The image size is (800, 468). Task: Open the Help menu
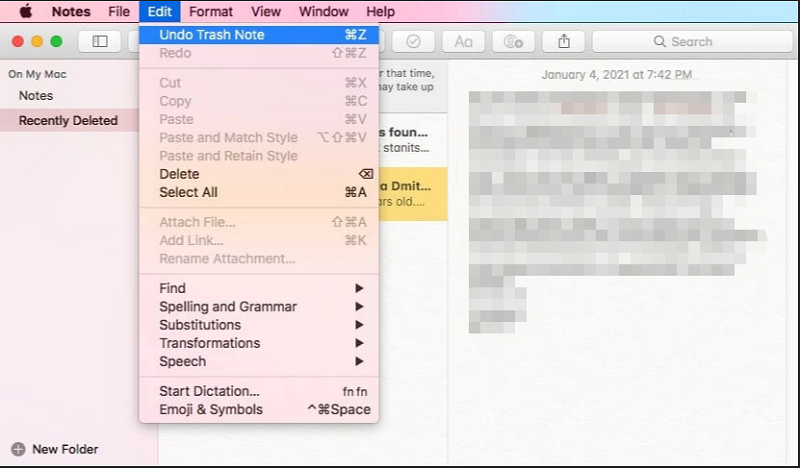click(380, 11)
